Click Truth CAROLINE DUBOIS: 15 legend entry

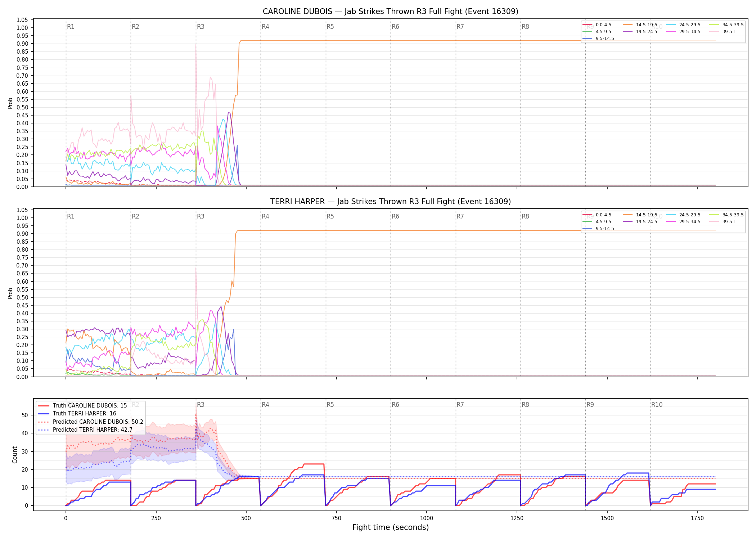coord(82,406)
